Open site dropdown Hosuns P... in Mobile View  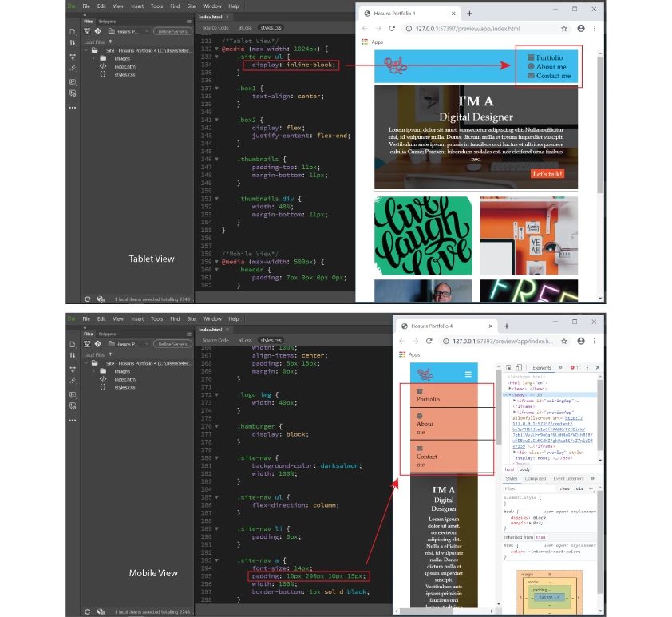click(128, 344)
